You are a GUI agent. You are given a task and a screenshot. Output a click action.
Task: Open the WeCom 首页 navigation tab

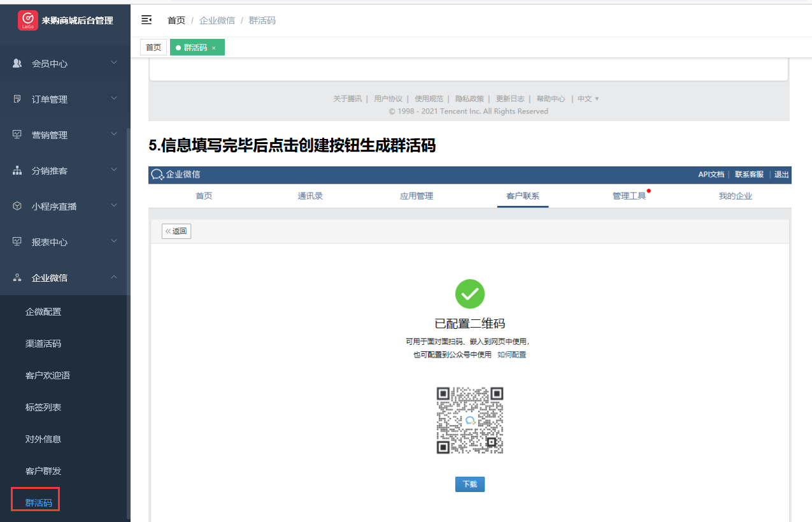[204, 196]
